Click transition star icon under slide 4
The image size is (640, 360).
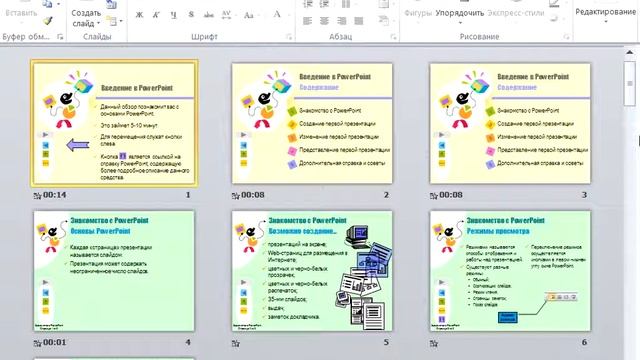pyautogui.click(x=37, y=343)
